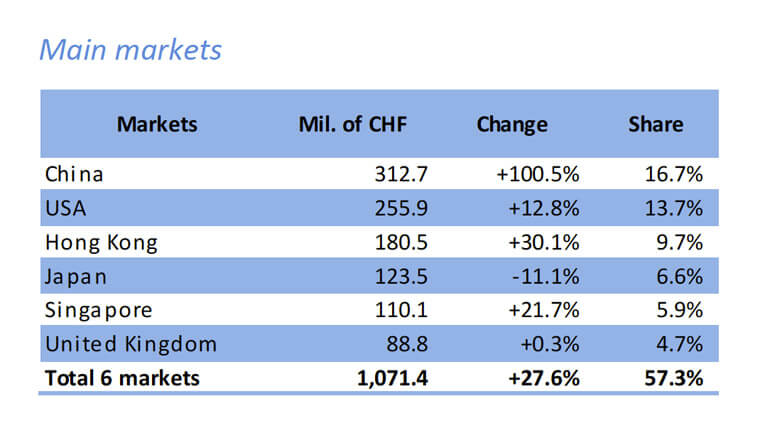Click the +100.5% change cell
This screenshot has width=760, height=443.
(x=538, y=174)
